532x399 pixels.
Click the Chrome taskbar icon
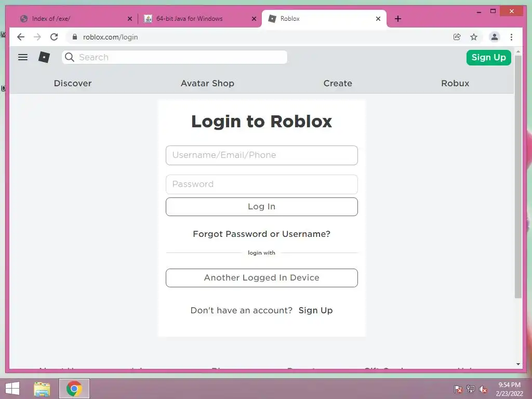pyautogui.click(x=74, y=389)
